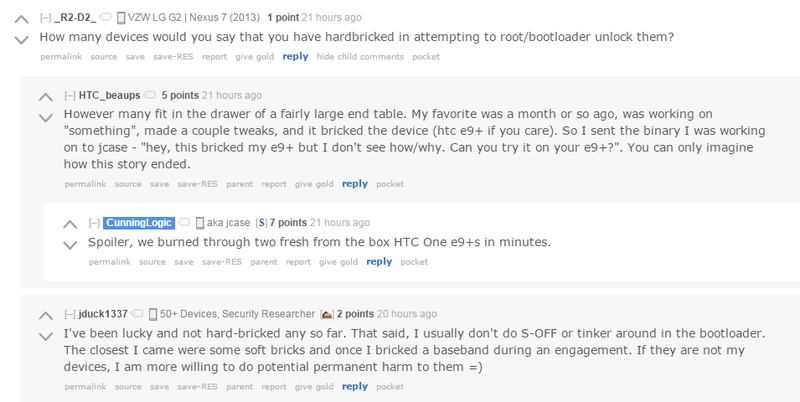Open permalink of _R2-D2_'s comment
Screen dimensions: 800x402
tap(61, 57)
